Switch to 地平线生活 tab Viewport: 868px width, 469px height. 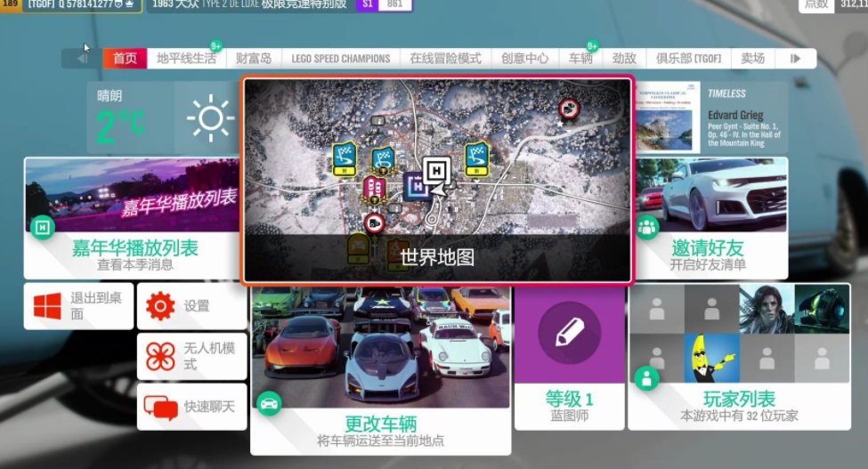tap(187, 59)
